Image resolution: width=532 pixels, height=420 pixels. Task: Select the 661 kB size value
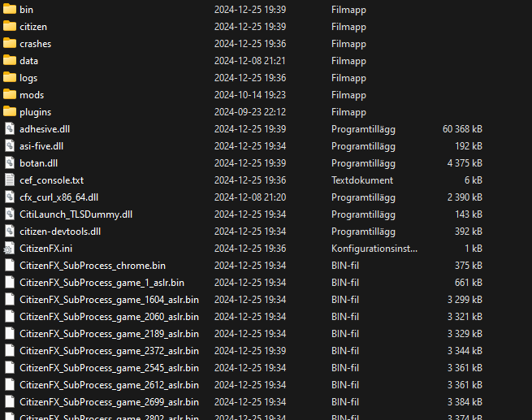click(469, 282)
